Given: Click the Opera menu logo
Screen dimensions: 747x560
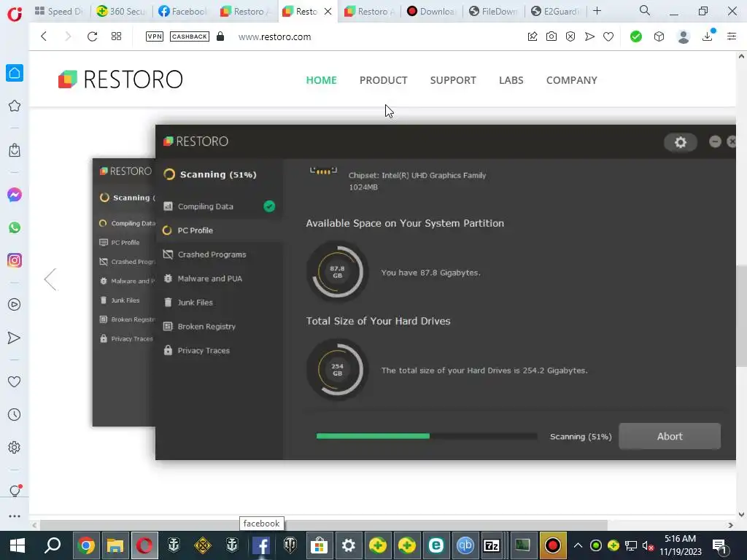Looking at the screenshot, I should click(15, 13).
